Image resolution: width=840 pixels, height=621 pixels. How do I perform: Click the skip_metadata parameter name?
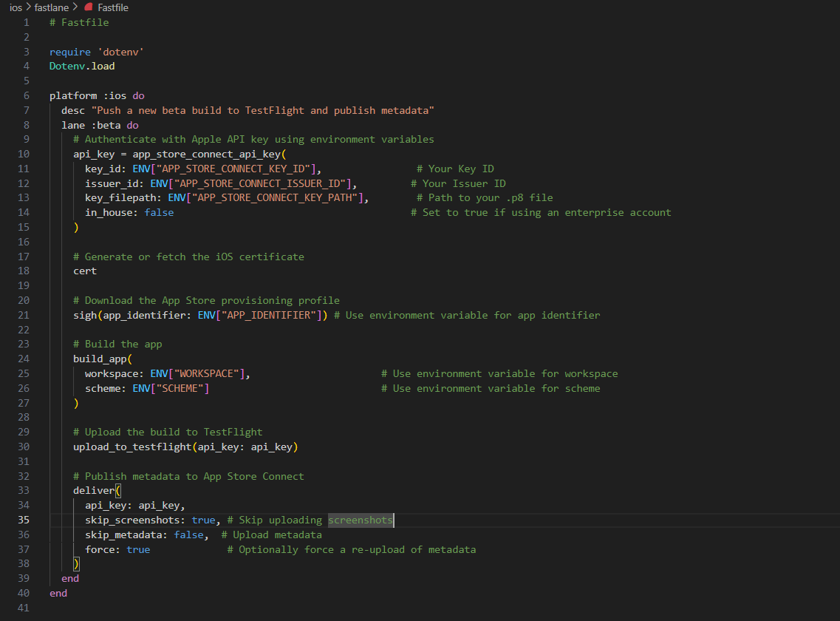(x=124, y=535)
